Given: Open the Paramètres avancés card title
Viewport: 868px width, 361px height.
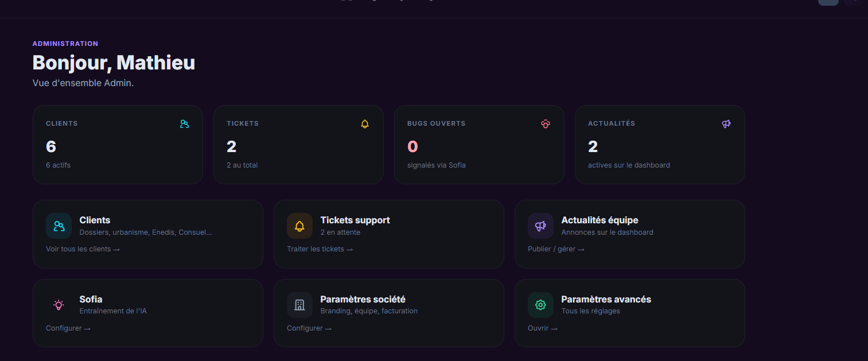Looking at the screenshot, I should point(606,300).
